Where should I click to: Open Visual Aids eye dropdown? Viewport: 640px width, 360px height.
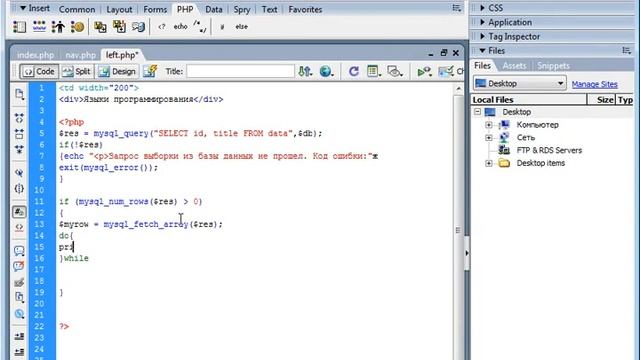point(395,71)
